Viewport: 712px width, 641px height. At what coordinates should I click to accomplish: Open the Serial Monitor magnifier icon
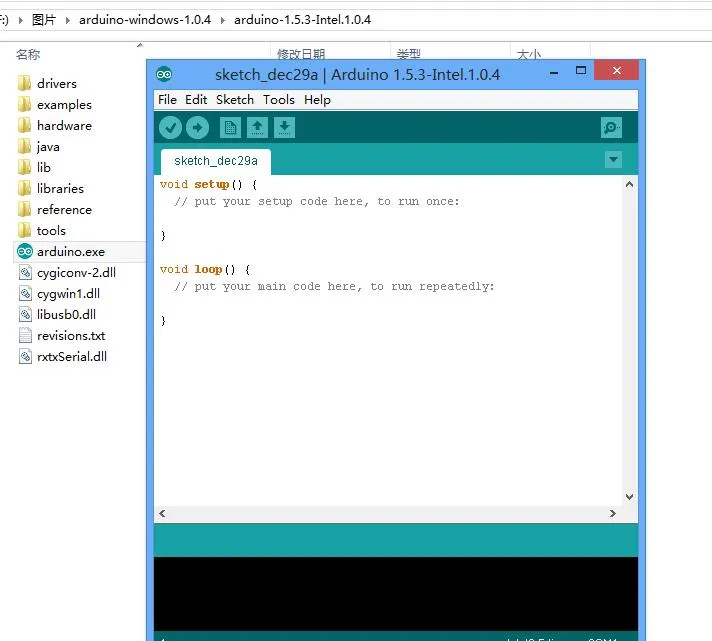[x=611, y=127]
